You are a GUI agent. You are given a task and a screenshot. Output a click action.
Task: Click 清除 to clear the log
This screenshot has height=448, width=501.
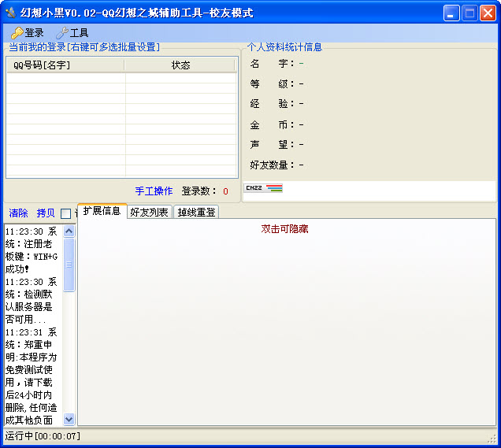pyautogui.click(x=18, y=213)
